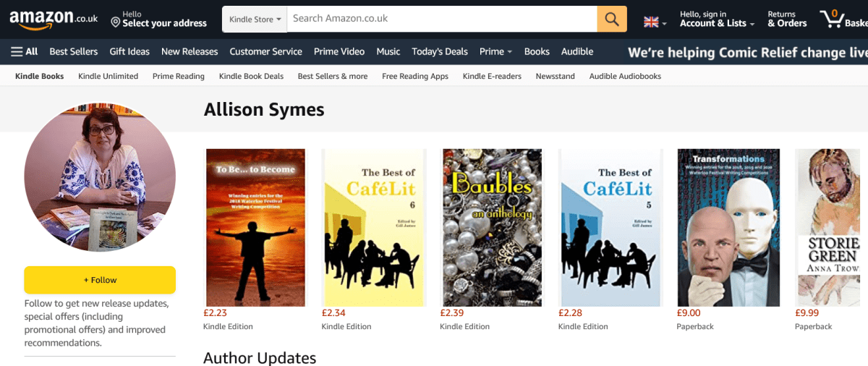Go to Kindle Unlimited tab
This screenshot has height=366, width=868.
pos(108,76)
